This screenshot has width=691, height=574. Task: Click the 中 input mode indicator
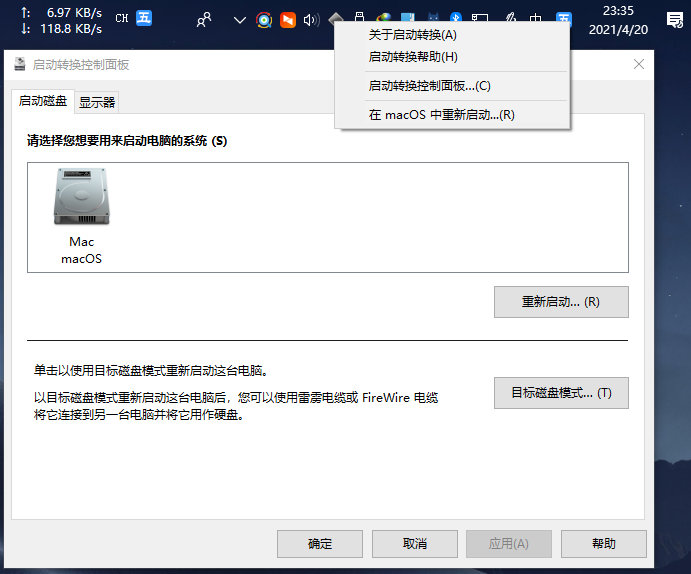coord(535,18)
